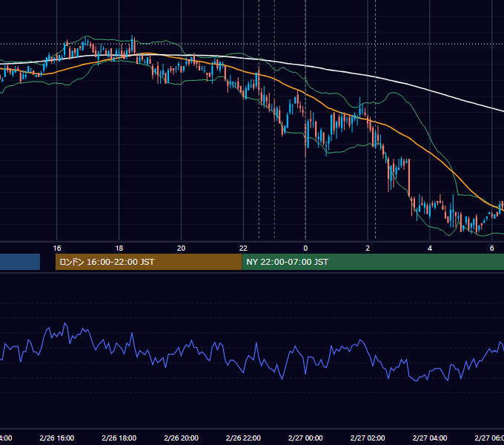Click hour label 4 on the price chart axis
The height and width of the screenshot is (445, 504).
(430, 248)
